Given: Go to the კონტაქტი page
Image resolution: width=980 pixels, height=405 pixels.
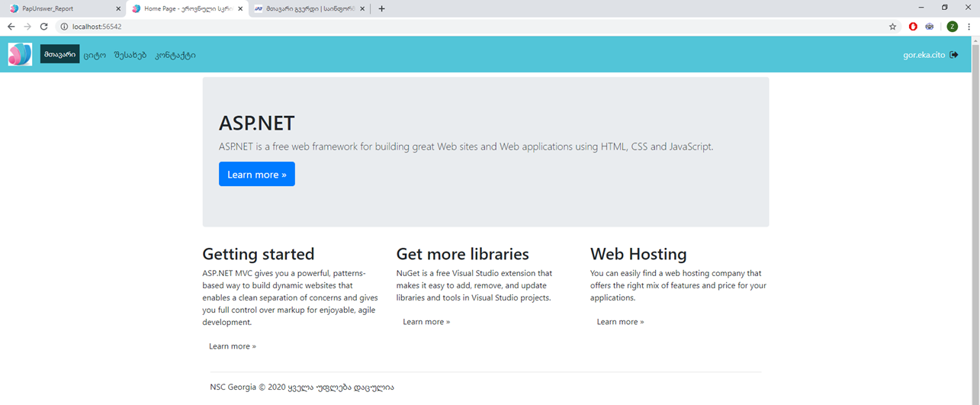Looking at the screenshot, I should tap(175, 55).
